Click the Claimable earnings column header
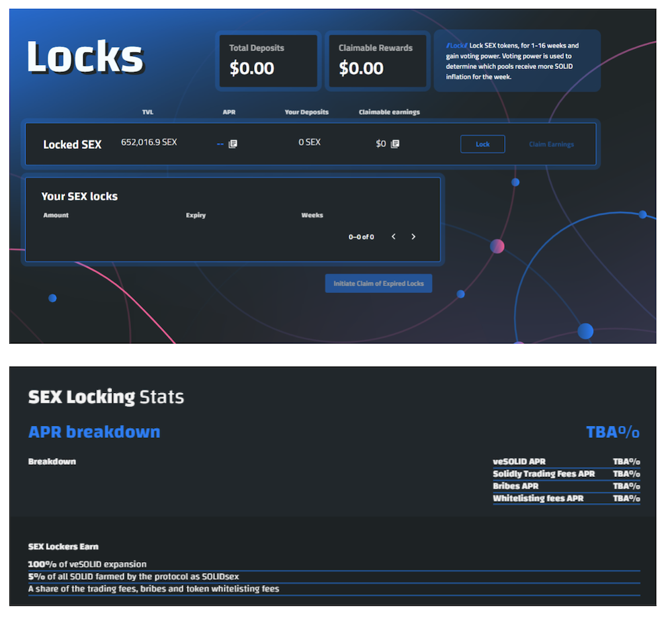This screenshot has width=672, height=620. [x=389, y=112]
